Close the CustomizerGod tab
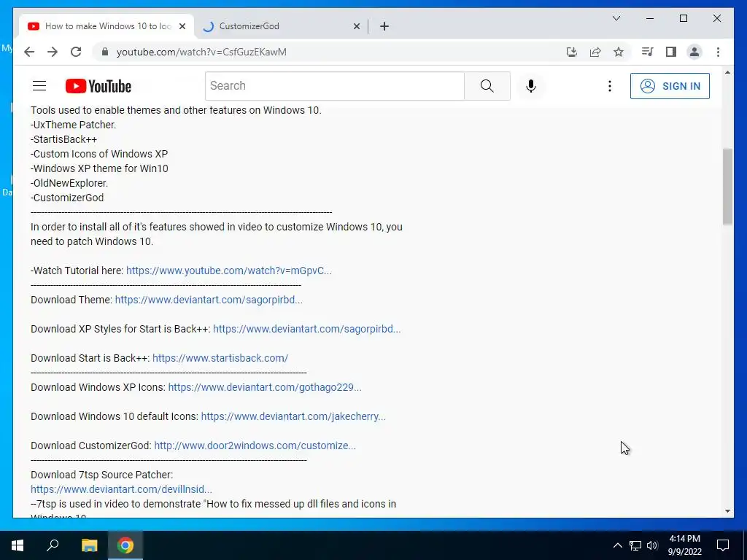This screenshot has width=747, height=560. [356, 26]
